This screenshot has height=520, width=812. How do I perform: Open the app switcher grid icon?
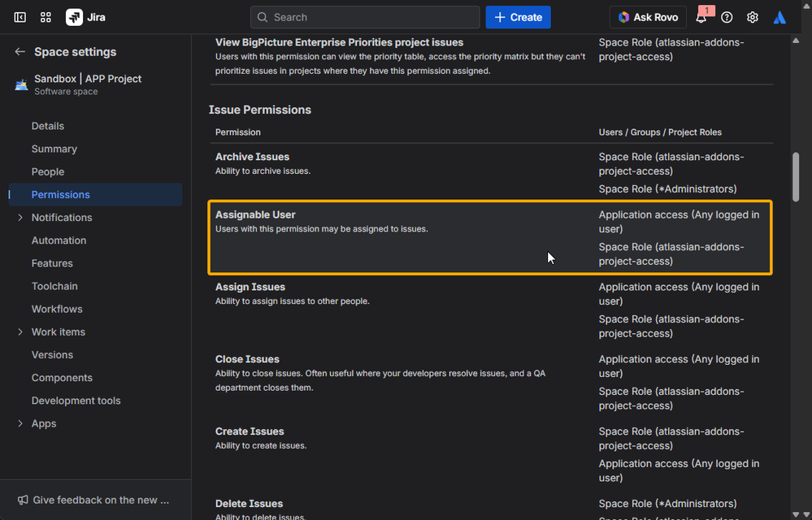coord(46,17)
